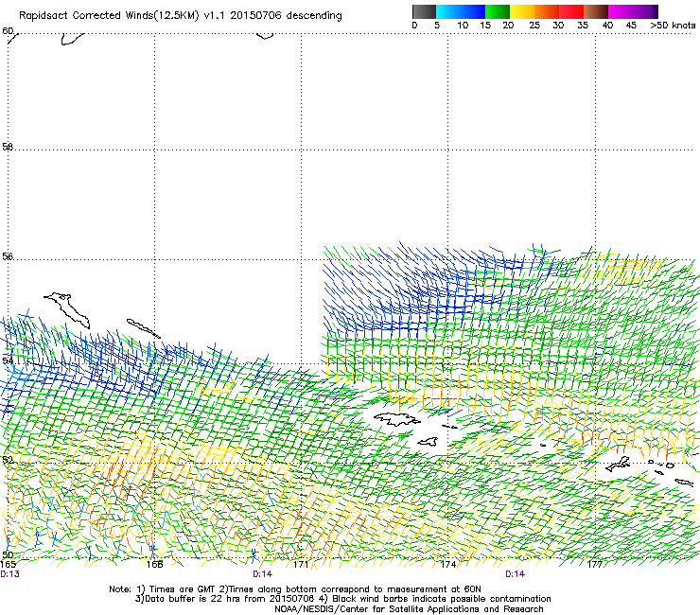
Task: Click the latitude label '58'
Action: tap(8, 147)
